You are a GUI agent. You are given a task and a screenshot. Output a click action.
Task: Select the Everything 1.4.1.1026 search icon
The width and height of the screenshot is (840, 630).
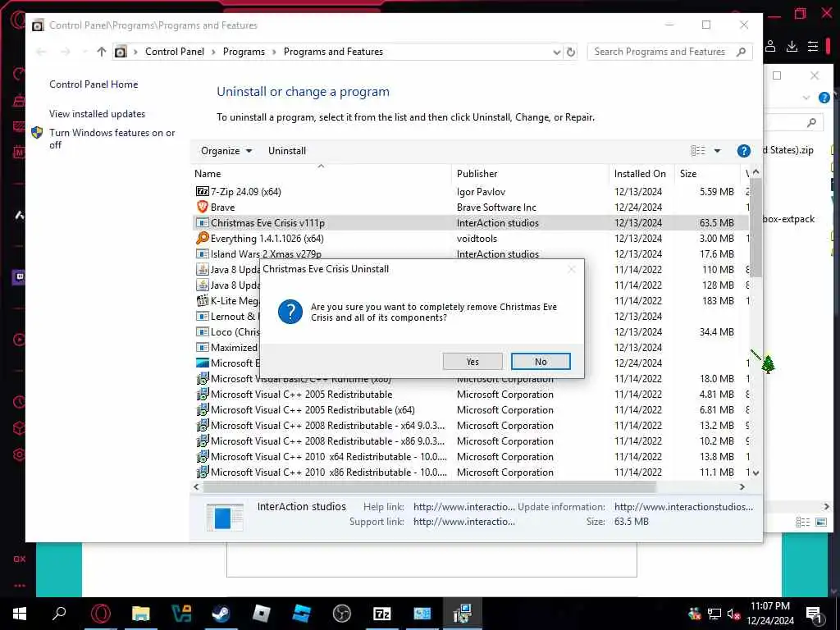click(202, 238)
